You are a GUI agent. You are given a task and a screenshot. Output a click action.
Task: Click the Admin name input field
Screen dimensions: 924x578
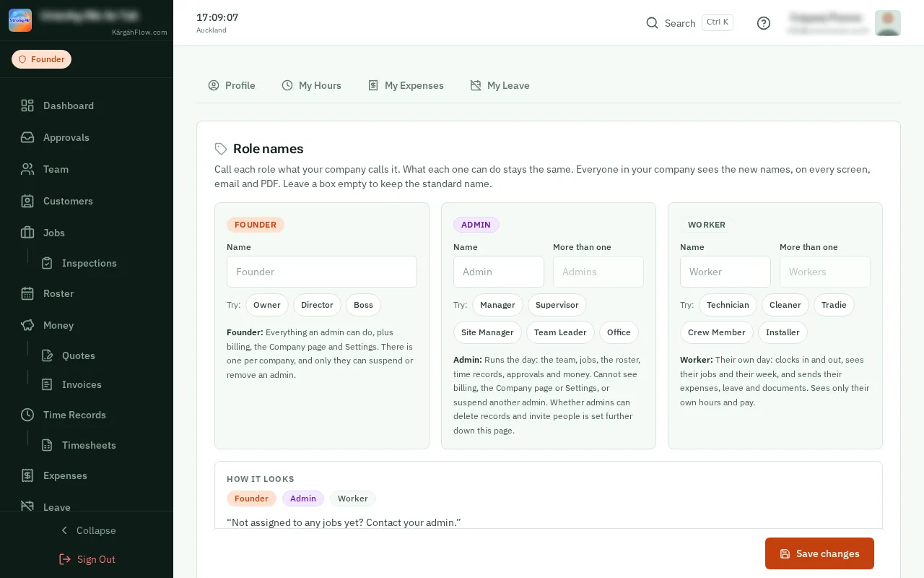click(499, 272)
